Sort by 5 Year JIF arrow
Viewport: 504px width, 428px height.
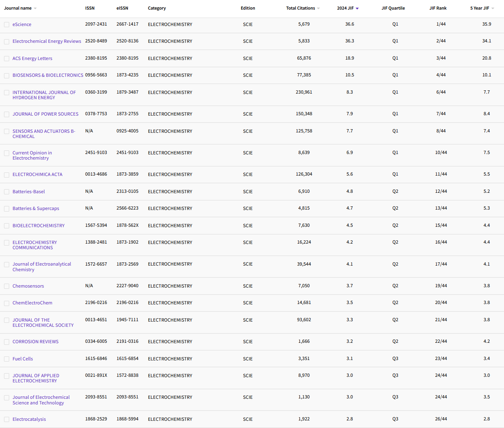tap(493, 8)
